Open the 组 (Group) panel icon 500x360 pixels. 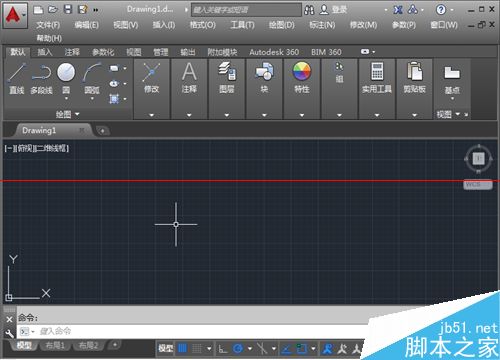(x=339, y=73)
